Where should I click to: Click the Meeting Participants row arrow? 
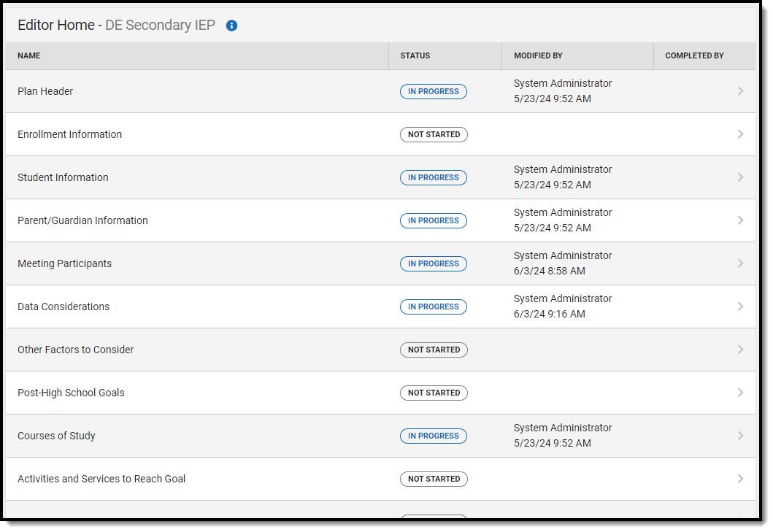coord(740,263)
